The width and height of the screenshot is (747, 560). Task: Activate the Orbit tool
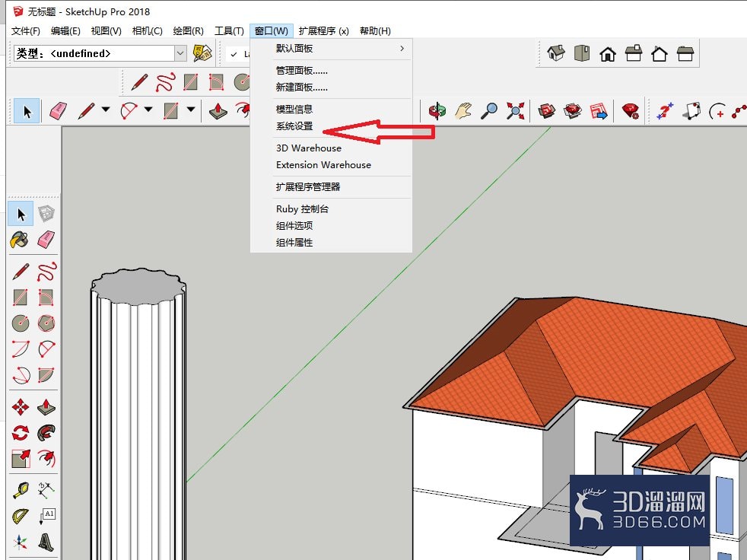click(437, 110)
